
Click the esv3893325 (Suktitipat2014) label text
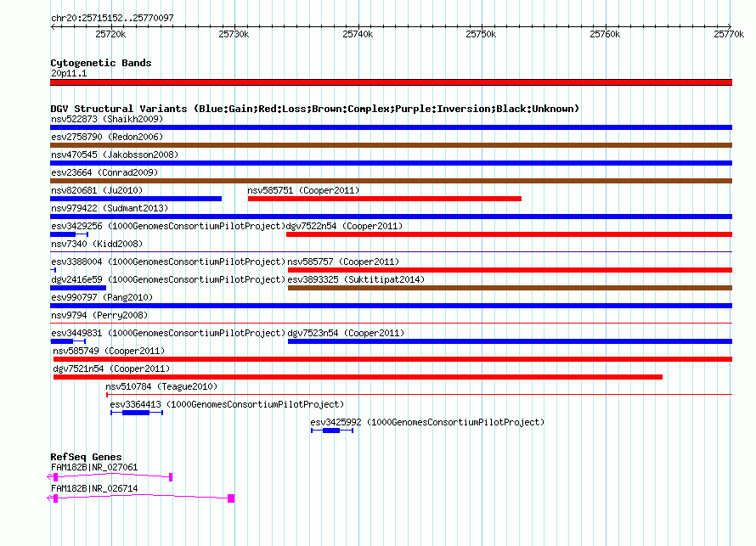point(356,279)
